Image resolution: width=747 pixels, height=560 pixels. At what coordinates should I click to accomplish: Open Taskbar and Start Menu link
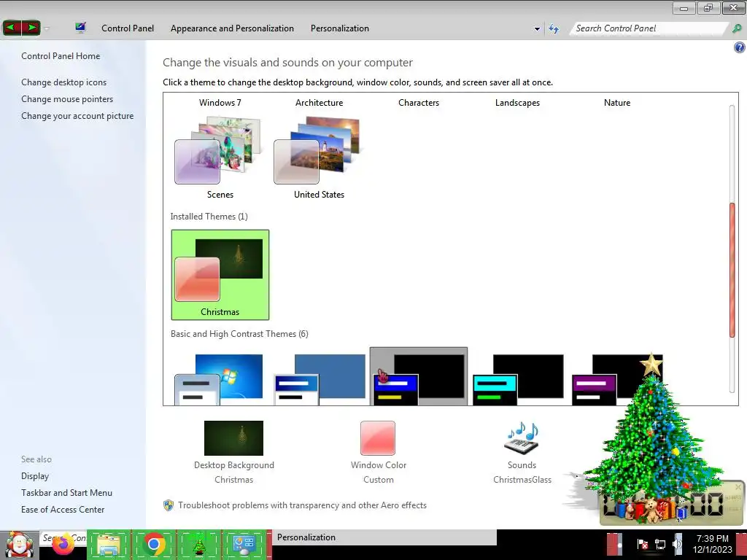66,493
